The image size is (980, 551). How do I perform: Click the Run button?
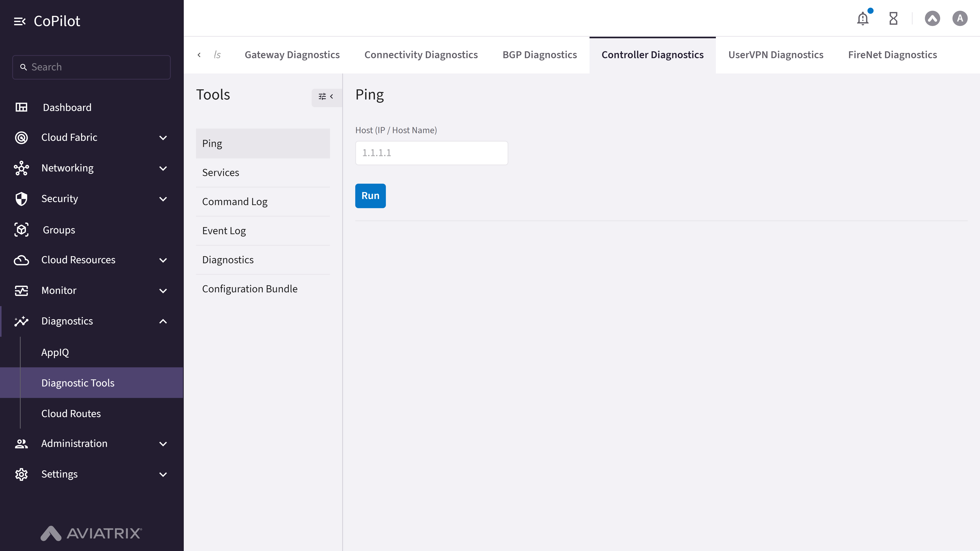click(x=370, y=196)
